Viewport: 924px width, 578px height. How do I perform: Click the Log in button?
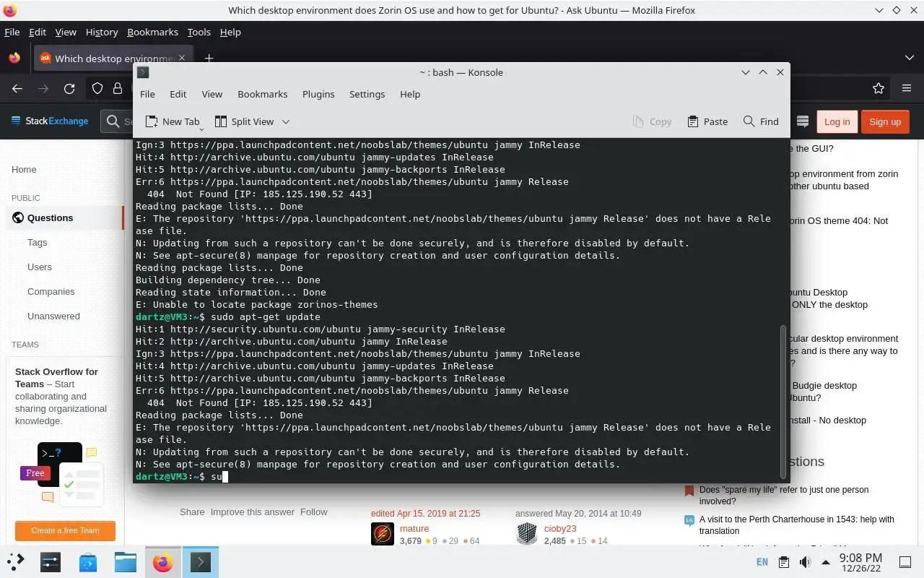(837, 121)
